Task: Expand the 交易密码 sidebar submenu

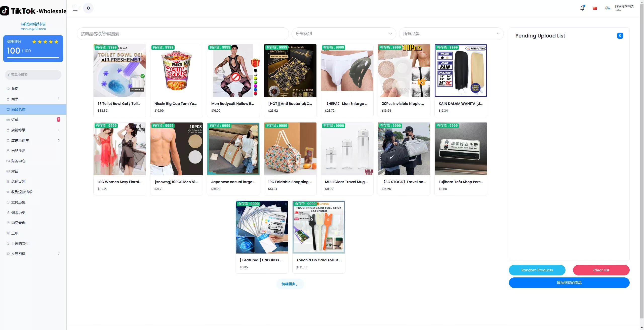Action: (x=33, y=254)
